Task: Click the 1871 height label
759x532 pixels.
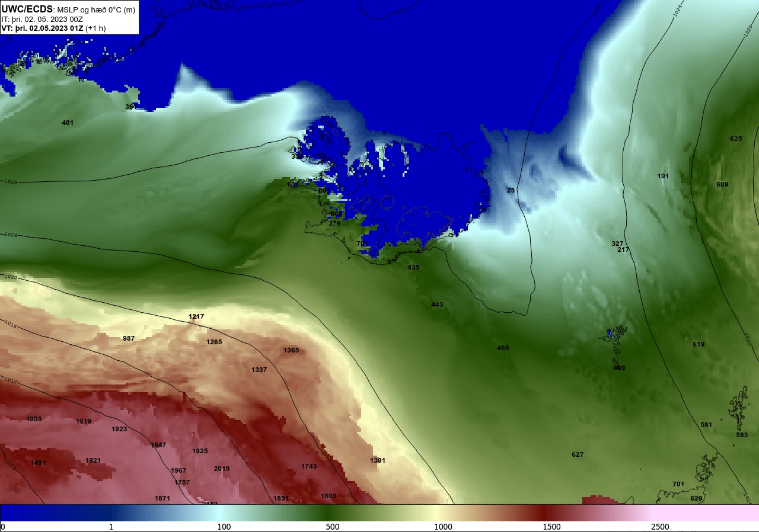Action: coord(162,498)
